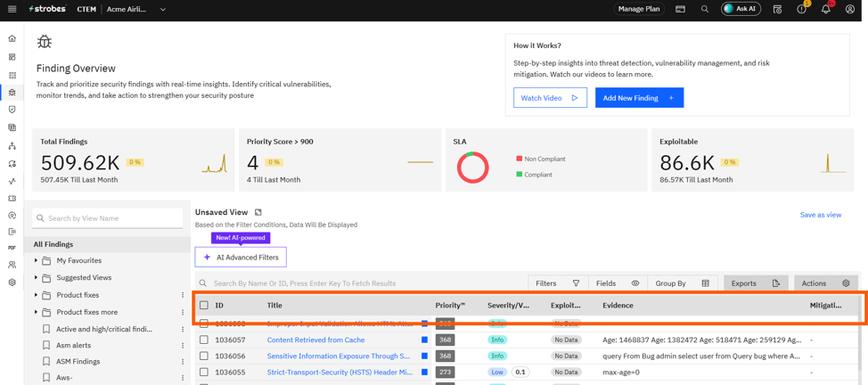This screenshot has height=385, width=868.
Task: Open the notifications bell icon
Action: (x=826, y=9)
